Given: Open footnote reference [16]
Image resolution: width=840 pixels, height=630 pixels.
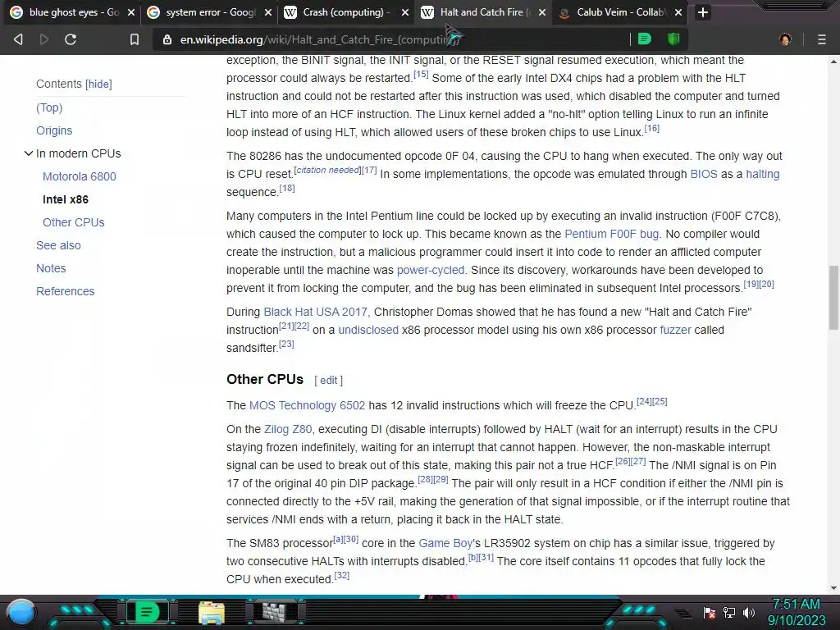Looking at the screenshot, I should click(x=652, y=129).
